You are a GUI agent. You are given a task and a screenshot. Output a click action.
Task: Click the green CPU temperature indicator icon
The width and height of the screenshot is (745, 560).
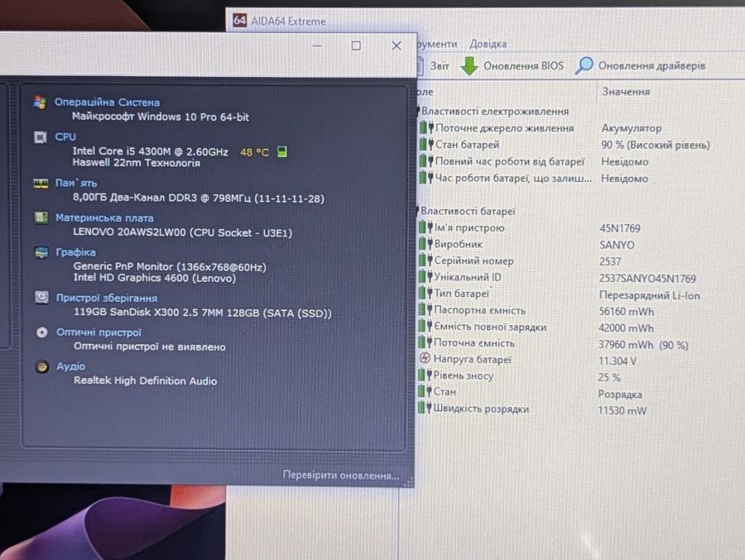click(x=282, y=152)
